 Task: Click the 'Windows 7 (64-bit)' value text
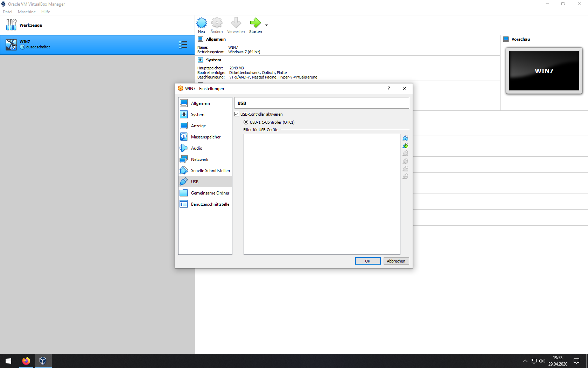(244, 52)
